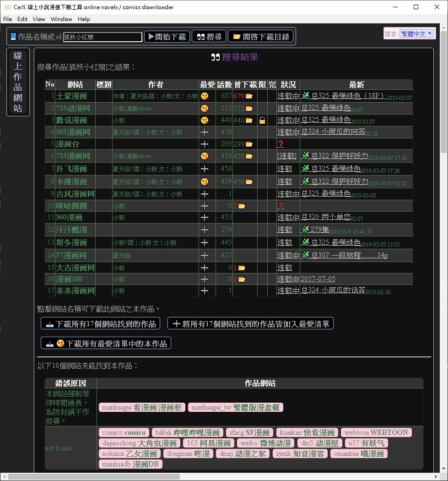Click the horizontal scrollbar thumb
448x481 pixels.
coord(94,476)
